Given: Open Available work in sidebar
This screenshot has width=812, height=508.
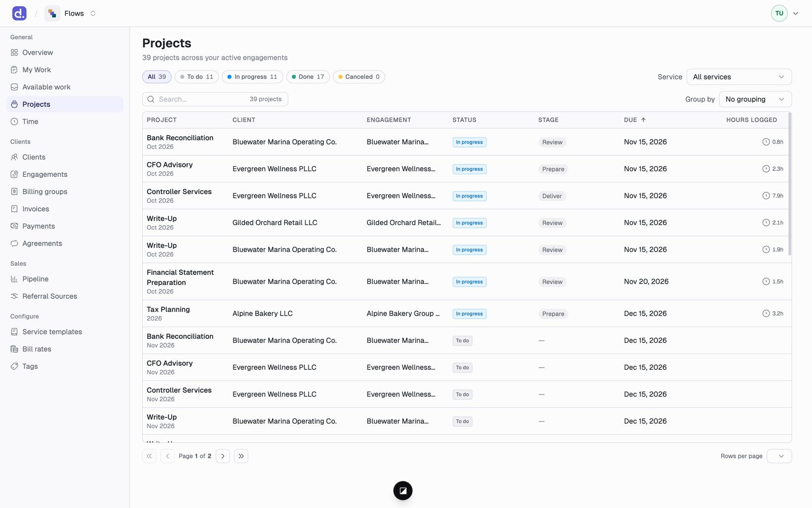Looking at the screenshot, I should 65,87.
